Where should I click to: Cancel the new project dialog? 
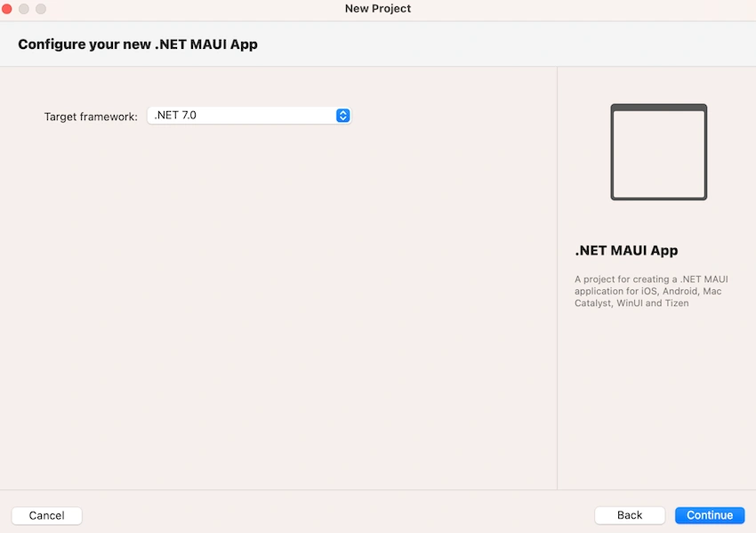click(47, 515)
